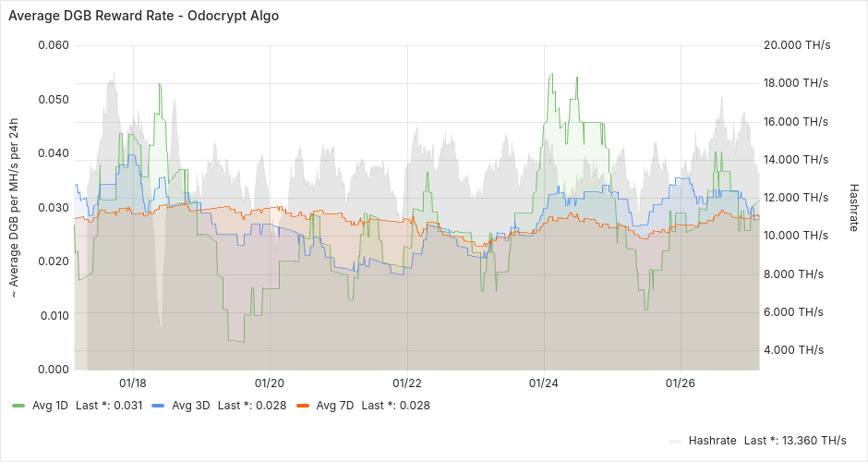This screenshot has width=868, height=462.
Task: Click the 01/20 date label on x-axis
Action: [x=269, y=382]
